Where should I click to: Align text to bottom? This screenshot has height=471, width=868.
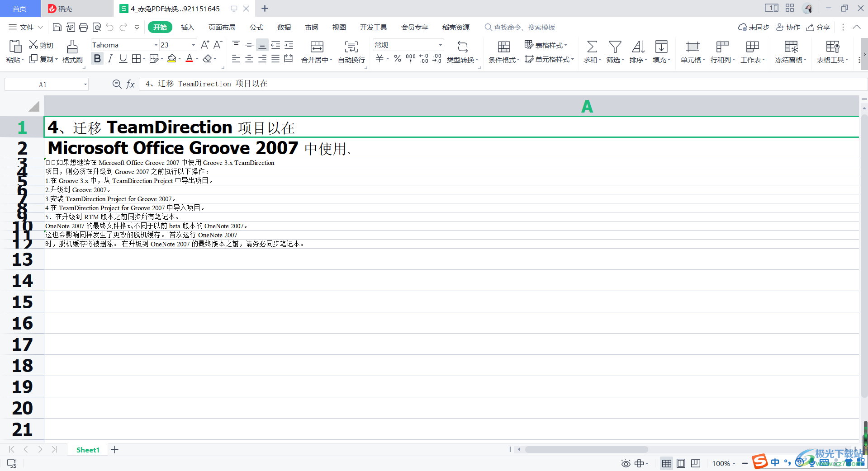pos(262,45)
